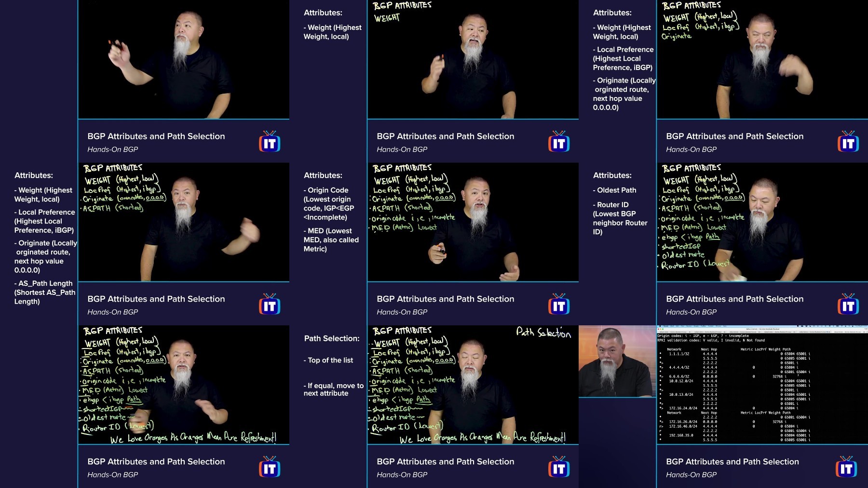Click the IT logo beside the terminal output frame

(x=846, y=467)
